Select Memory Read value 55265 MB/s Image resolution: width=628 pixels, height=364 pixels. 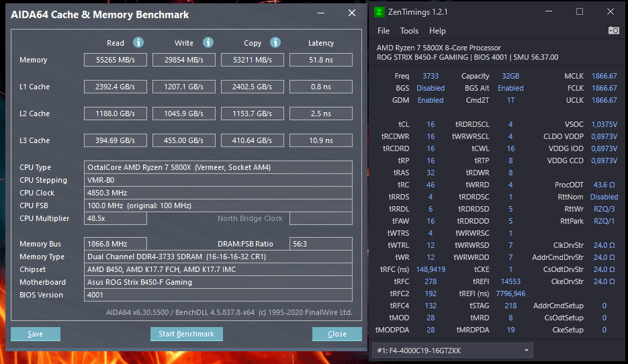pos(116,60)
